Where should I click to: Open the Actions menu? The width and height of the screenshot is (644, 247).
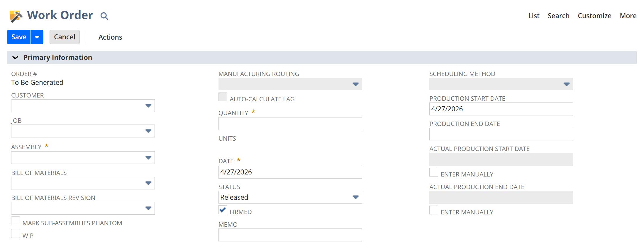coord(110,37)
